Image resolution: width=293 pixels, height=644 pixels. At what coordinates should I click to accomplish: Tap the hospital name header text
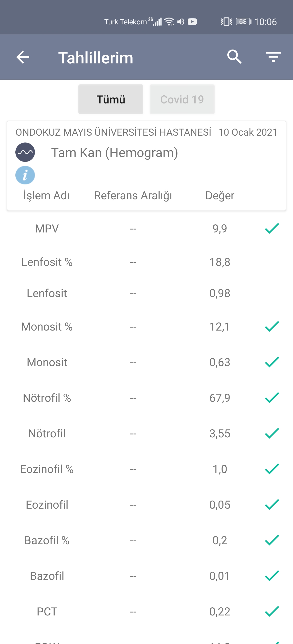[113, 132]
